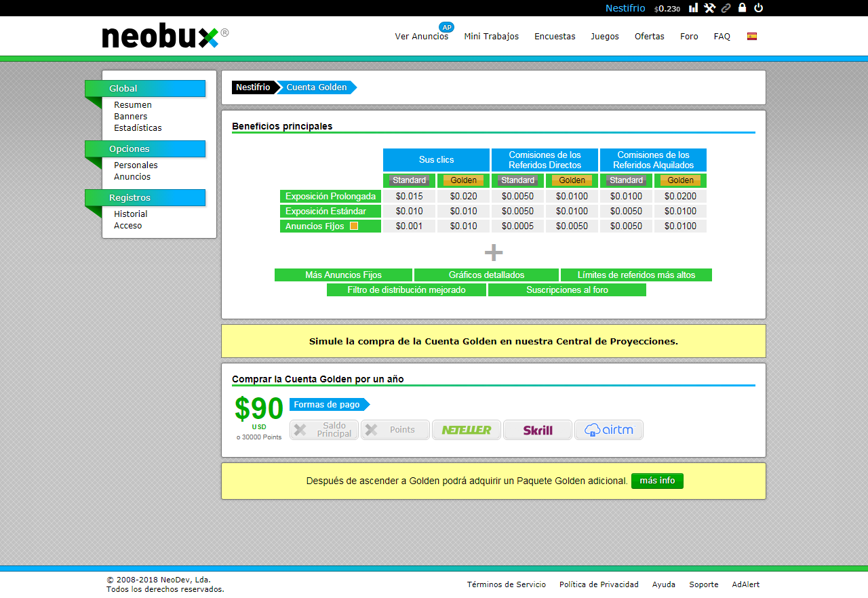Navigate to Juegos
This screenshot has width=868, height=598.
(x=605, y=37)
